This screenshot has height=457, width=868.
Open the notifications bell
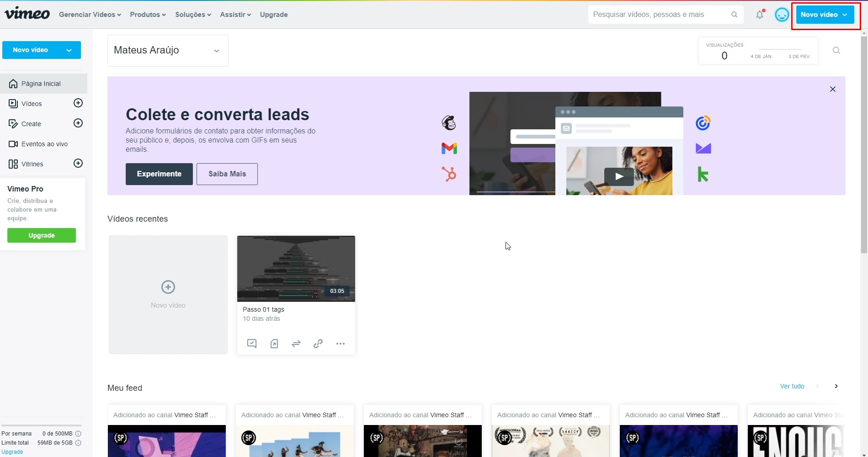tap(760, 14)
